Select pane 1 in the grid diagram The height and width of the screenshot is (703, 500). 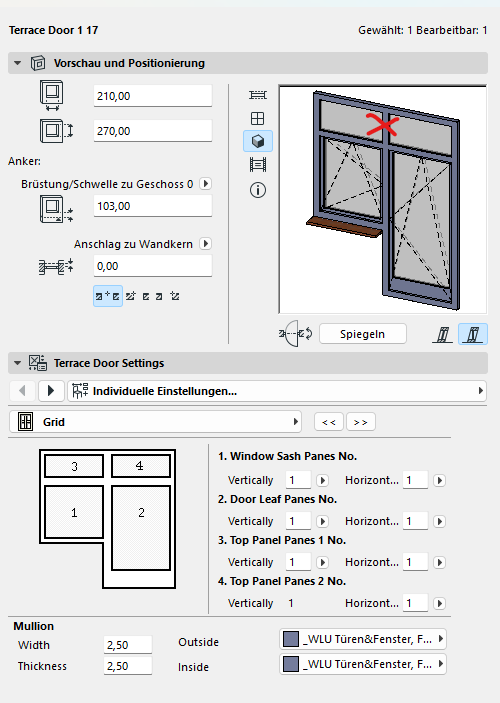point(74,512)
